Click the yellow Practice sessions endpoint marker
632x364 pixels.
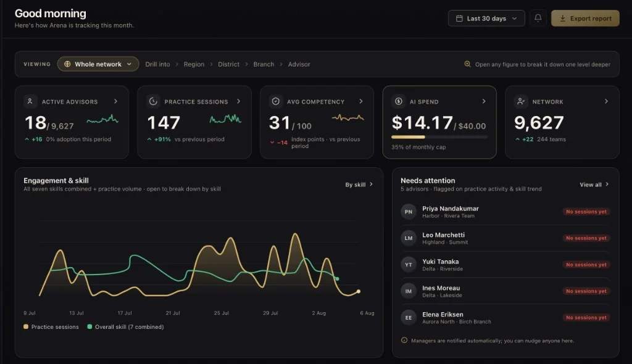359,291
